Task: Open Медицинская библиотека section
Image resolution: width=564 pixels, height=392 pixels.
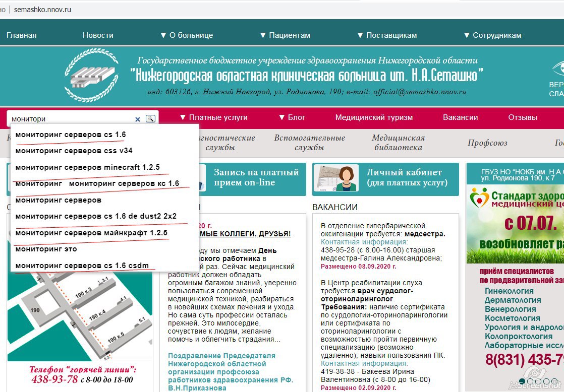Action: pos(398,142)
